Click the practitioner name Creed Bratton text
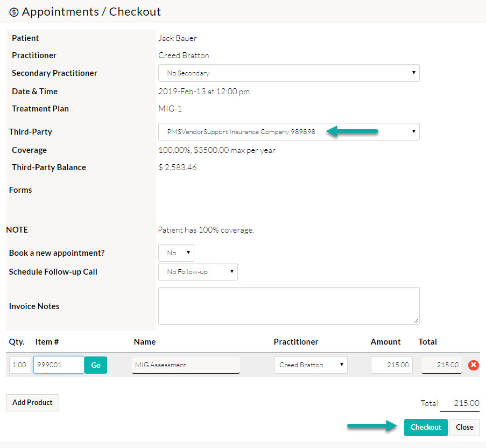 pos(184,55)
